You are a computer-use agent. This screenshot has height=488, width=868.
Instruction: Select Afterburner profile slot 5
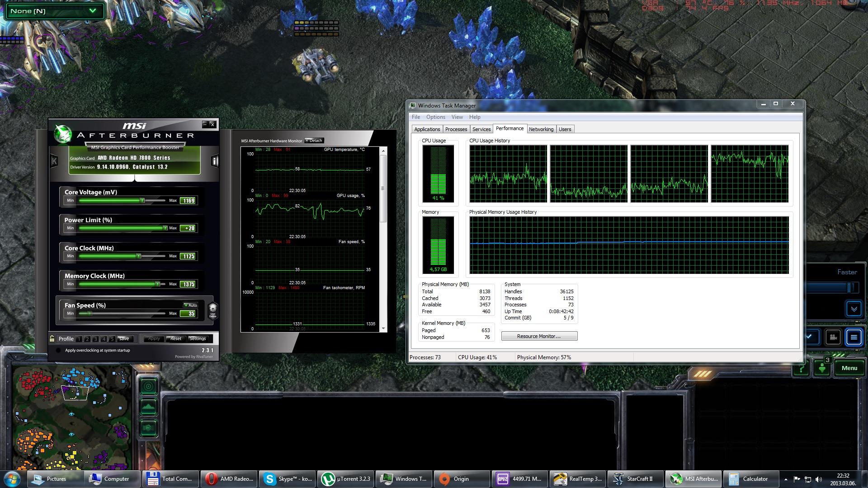(x=112, y=339)
